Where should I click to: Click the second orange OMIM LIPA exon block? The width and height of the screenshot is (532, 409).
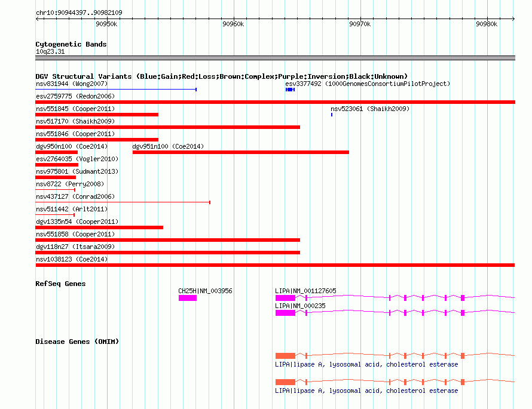(x=285, y=382)
